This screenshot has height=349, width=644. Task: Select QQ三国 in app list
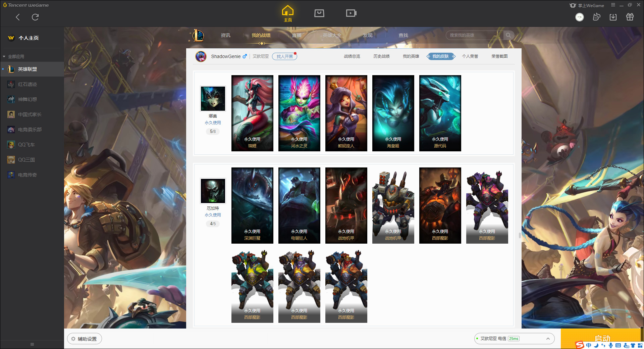tap(32, 160)
